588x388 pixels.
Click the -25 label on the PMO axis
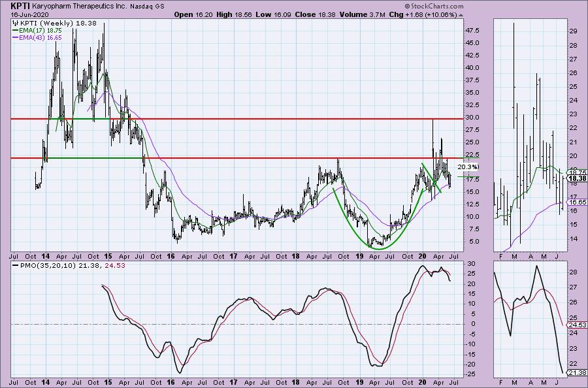(x=470, y=374)
